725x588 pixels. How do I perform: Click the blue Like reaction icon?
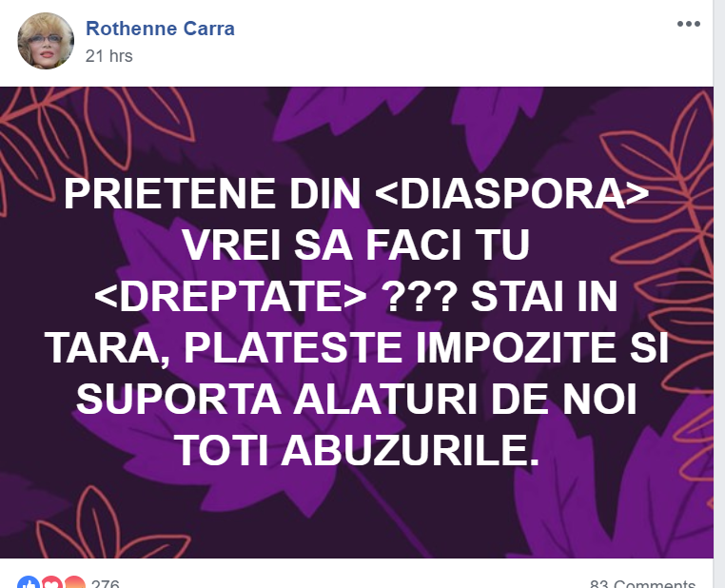[x=29, y=582]
